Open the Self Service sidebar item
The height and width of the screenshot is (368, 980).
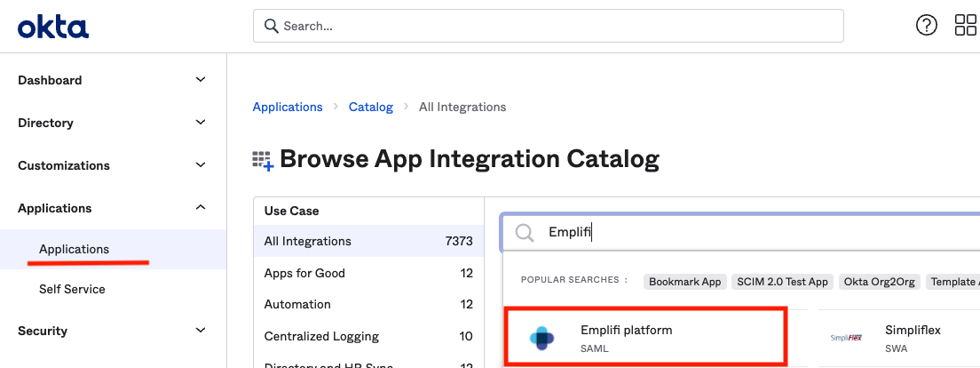72,289
